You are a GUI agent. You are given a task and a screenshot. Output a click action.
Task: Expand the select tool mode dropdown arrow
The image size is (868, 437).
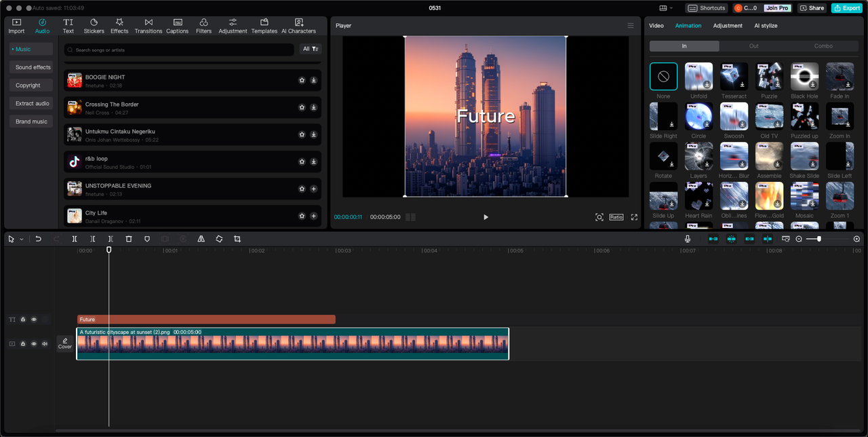point(21,239)
